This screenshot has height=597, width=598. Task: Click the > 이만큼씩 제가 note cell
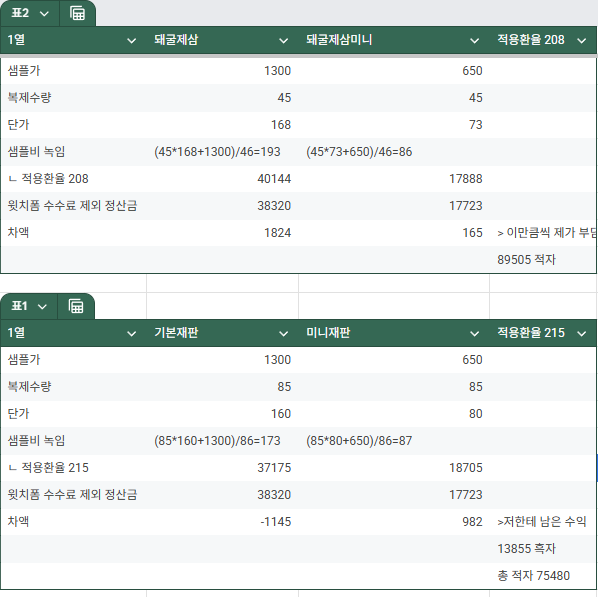543,233
